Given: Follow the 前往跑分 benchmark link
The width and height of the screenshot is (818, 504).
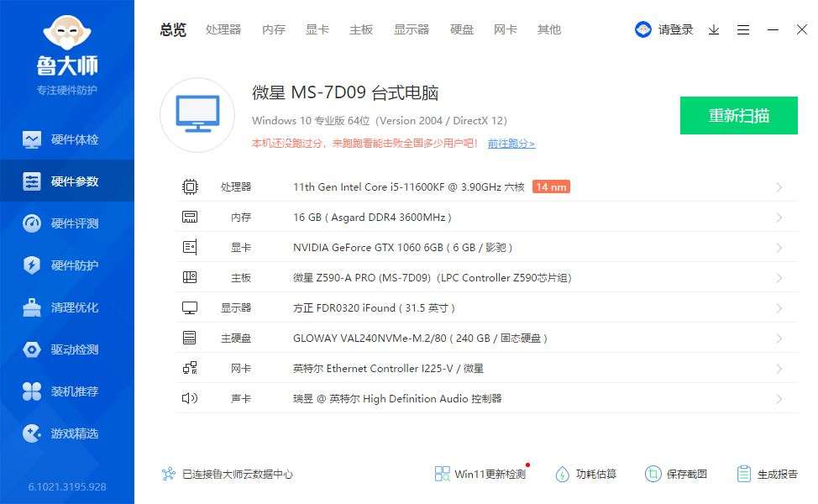Looking at the screenshot, I should (512, 144).
